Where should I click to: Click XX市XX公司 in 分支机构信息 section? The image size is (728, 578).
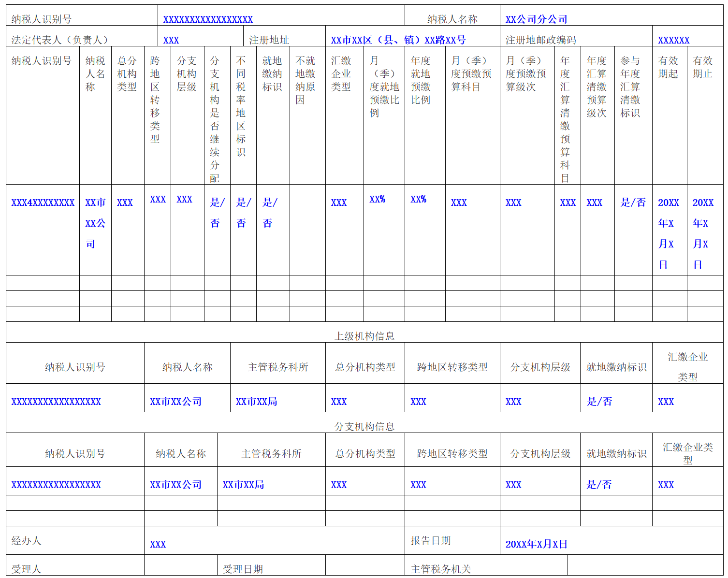[x=175, y=485]
